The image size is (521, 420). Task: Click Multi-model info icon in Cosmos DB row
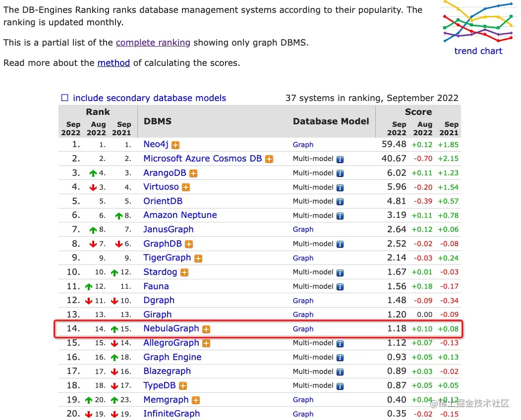point(340,159)
